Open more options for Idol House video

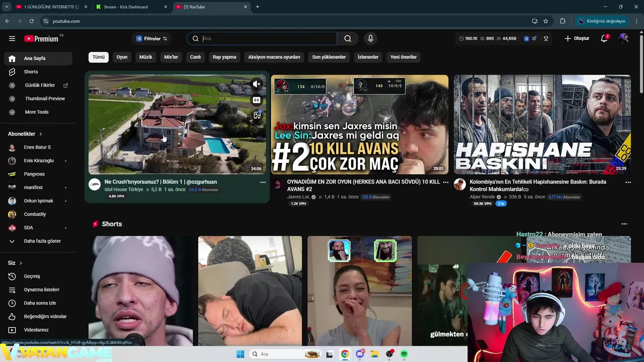263,183
